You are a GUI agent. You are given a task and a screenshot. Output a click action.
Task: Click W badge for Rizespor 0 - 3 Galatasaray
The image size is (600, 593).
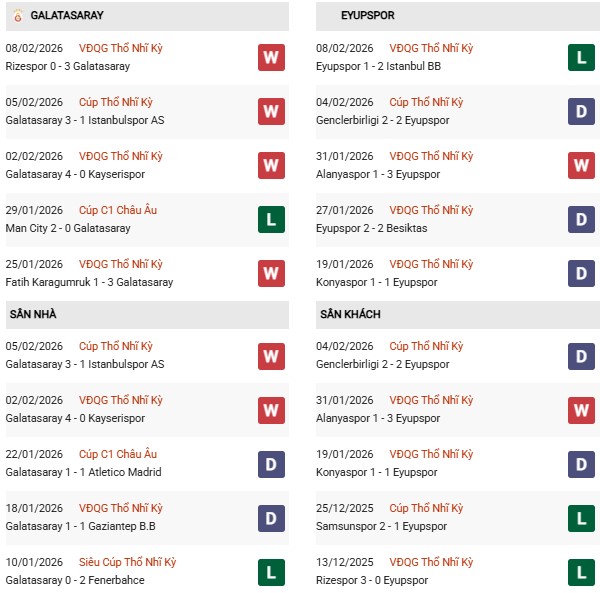(x=271, y=57)
